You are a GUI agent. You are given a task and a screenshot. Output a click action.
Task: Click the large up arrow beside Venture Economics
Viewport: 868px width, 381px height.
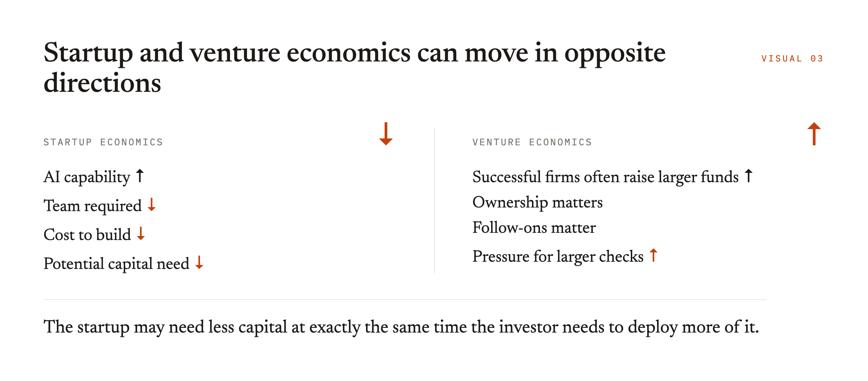point(814,134)
